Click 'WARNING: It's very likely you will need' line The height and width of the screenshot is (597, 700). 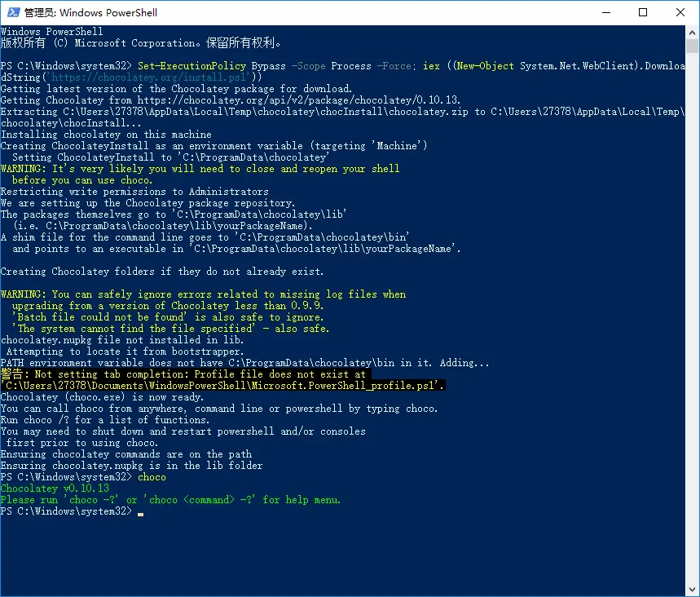pos(200,169)
